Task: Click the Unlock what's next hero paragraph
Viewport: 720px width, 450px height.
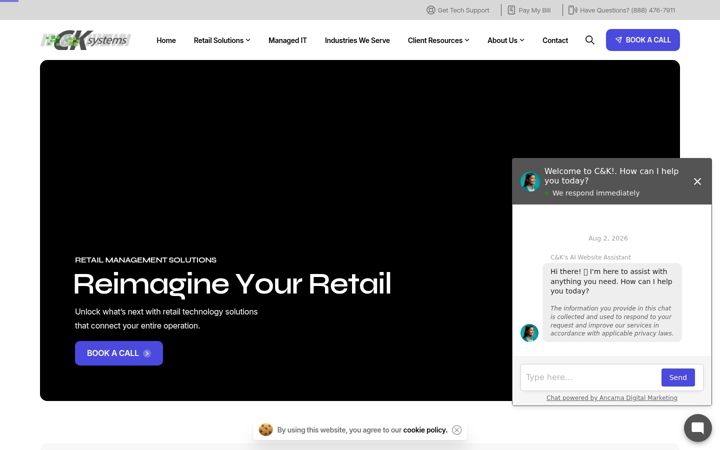Action: (166, 319)
